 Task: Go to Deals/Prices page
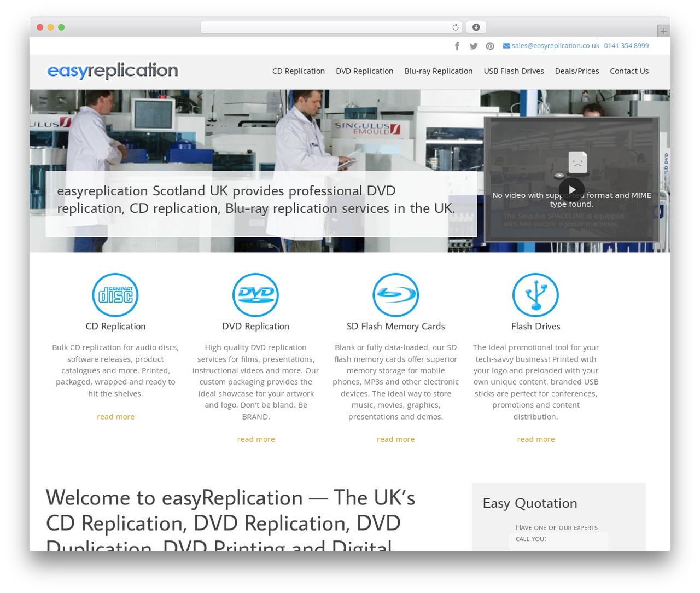(577, 71)
